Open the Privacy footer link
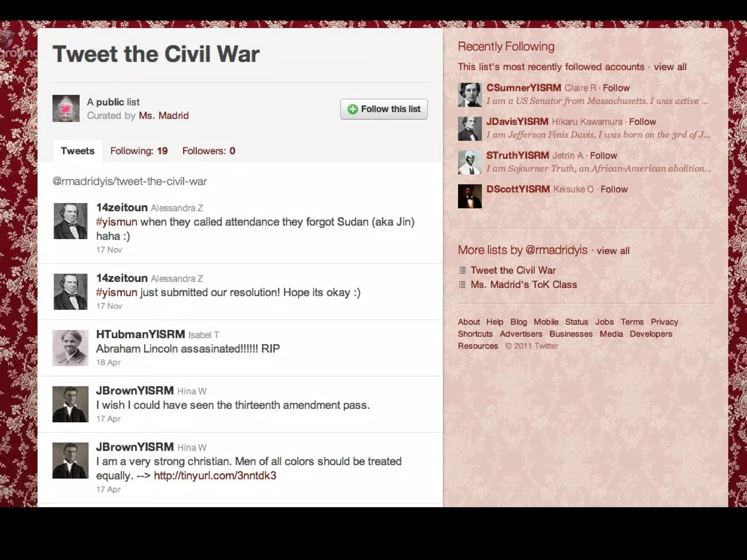The height and width of the screenshot is (560, 747). (x=664, y=322)
